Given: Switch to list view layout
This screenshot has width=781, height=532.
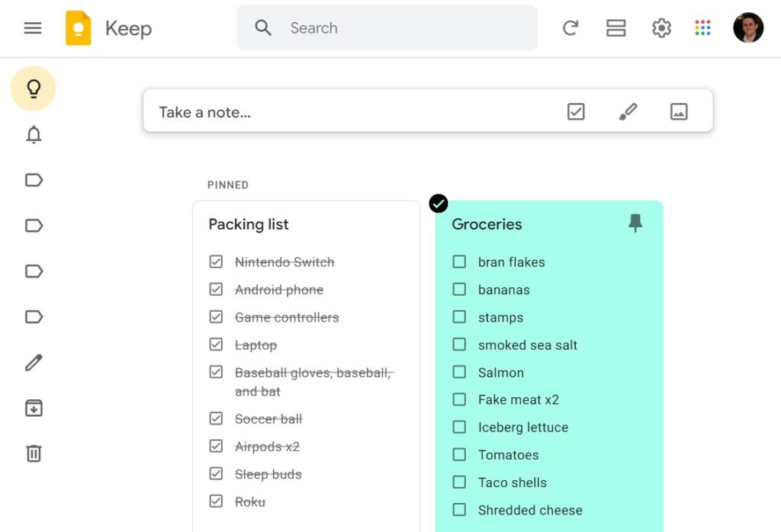Looking at the screenshot, I should [615, 28].
